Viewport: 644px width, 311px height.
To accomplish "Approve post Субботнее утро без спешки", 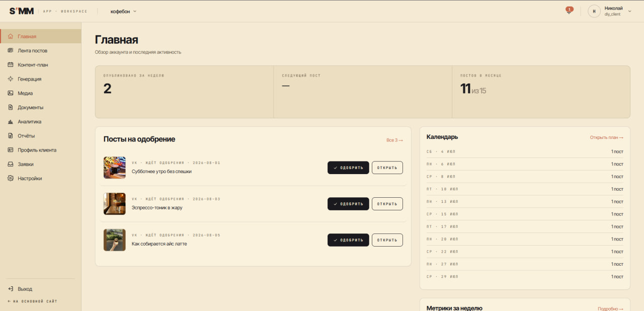I will coord(348,168).
